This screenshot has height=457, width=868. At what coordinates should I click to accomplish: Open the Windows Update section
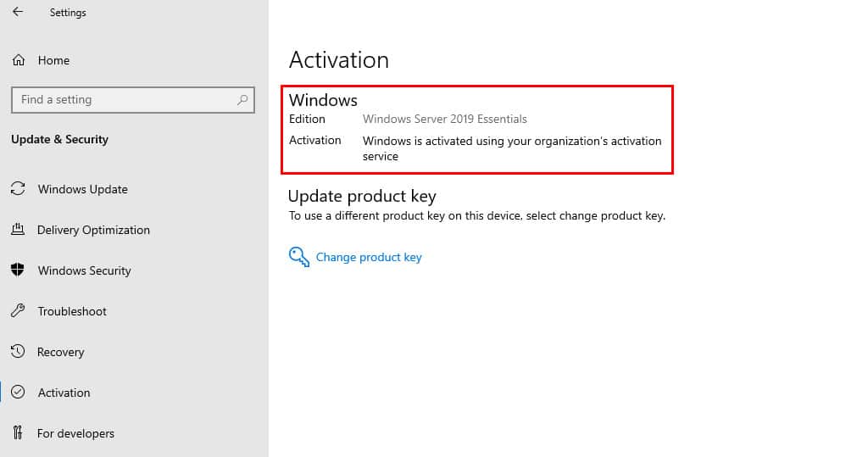[x=83, y=189]
